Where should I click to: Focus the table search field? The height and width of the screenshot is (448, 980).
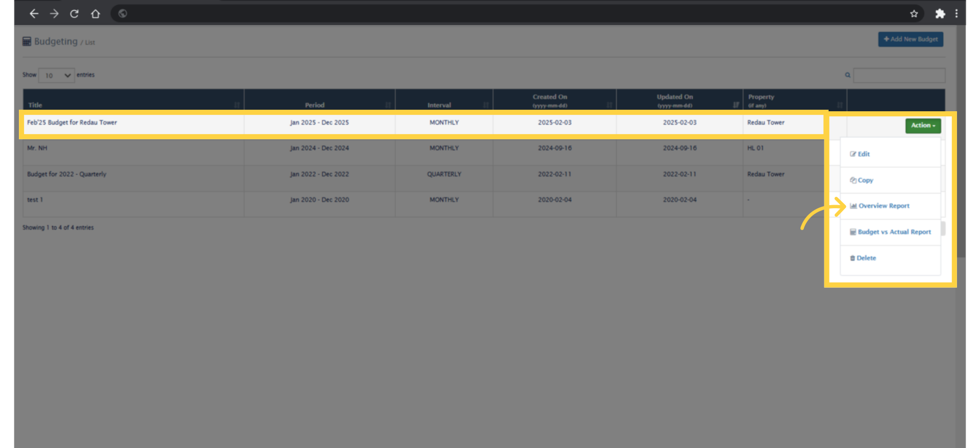click(x=899, y=76)
